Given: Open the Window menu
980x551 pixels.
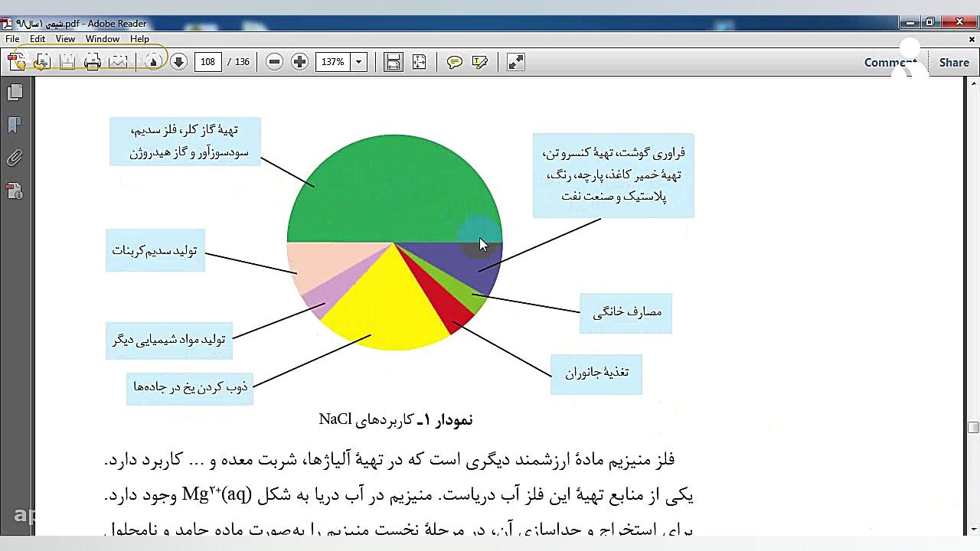Looking at the screenshot, I should coord(103,38).
